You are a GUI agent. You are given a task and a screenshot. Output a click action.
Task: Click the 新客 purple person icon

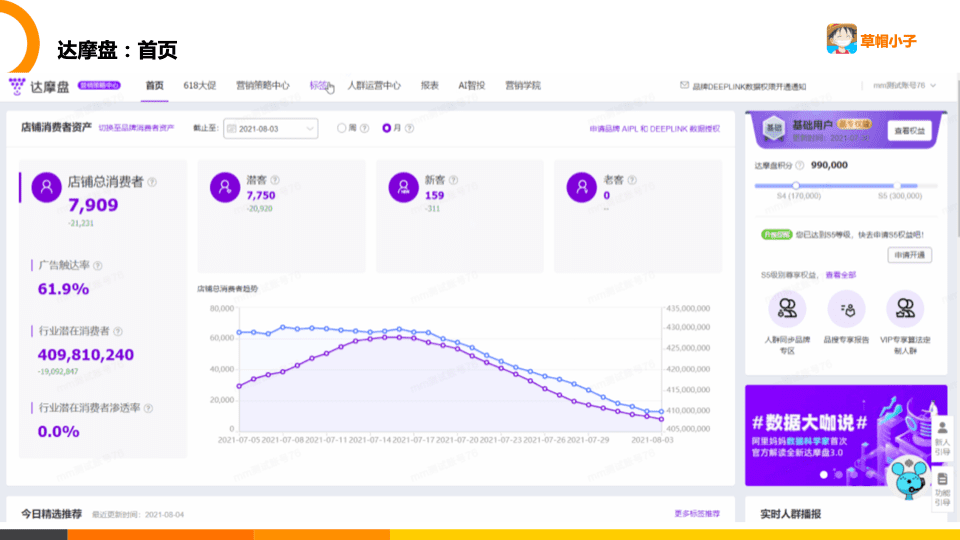tap(403, 187)
